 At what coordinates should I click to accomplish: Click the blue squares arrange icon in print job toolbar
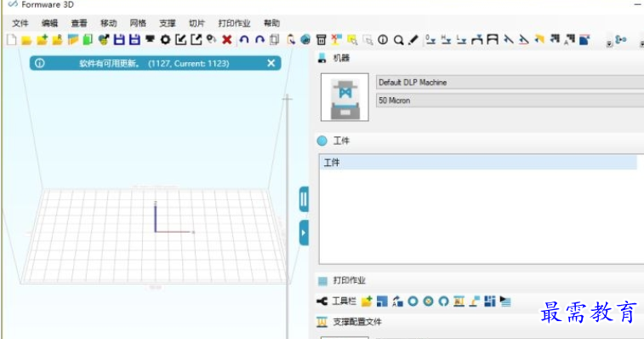coord(382,302)
